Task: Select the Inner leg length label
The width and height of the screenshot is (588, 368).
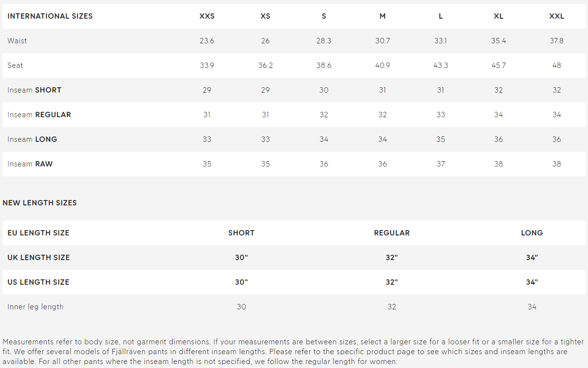Action: coord(35,307)
